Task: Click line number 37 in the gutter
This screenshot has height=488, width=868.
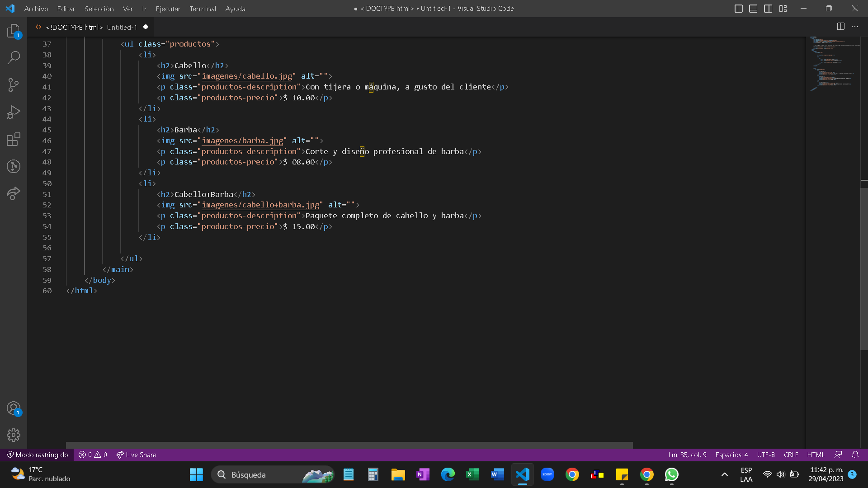Action: [47, 44]
